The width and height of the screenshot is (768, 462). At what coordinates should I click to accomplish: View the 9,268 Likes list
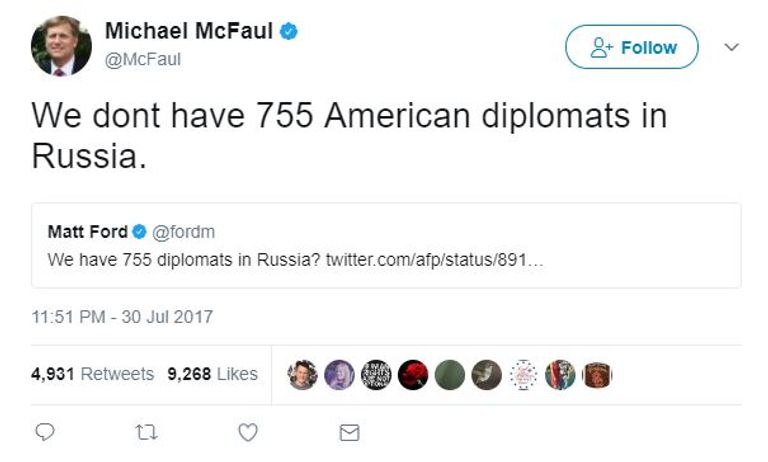[212, 374]
